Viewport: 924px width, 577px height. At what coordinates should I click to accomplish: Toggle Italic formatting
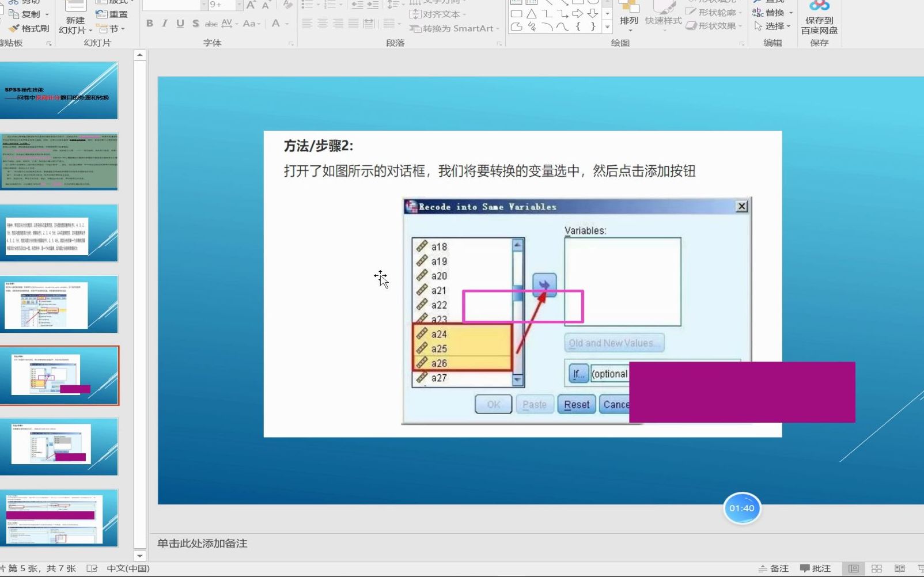[165, 24]
